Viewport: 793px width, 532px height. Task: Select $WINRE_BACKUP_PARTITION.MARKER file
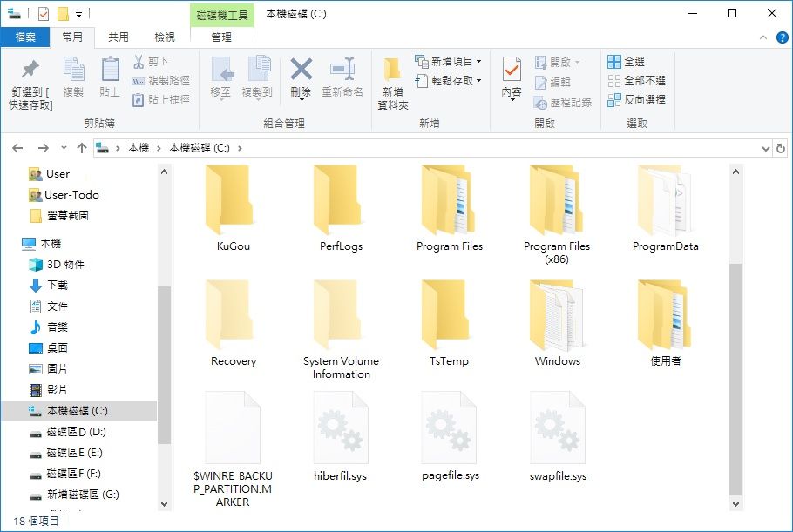(233, 449)
